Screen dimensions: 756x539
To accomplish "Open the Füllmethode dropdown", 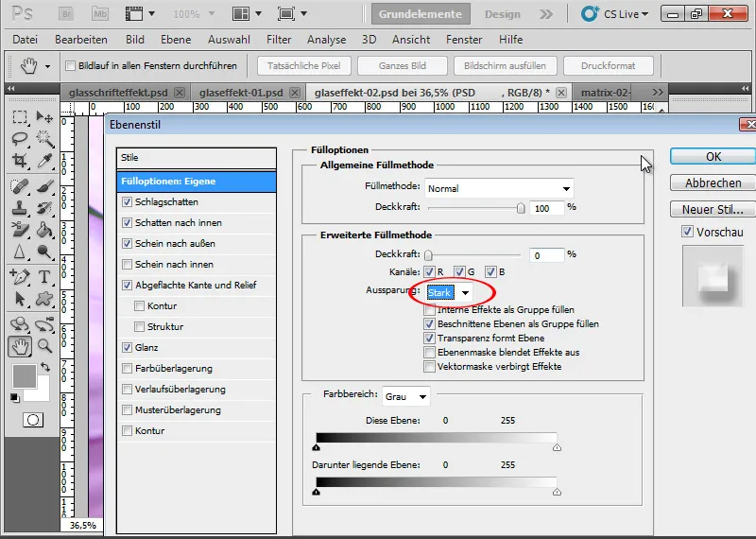I will [x=499, y=189].
